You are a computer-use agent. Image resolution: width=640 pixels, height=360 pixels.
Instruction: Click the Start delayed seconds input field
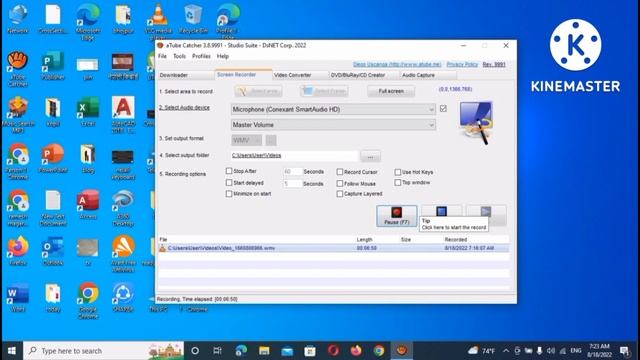point(293,184)
